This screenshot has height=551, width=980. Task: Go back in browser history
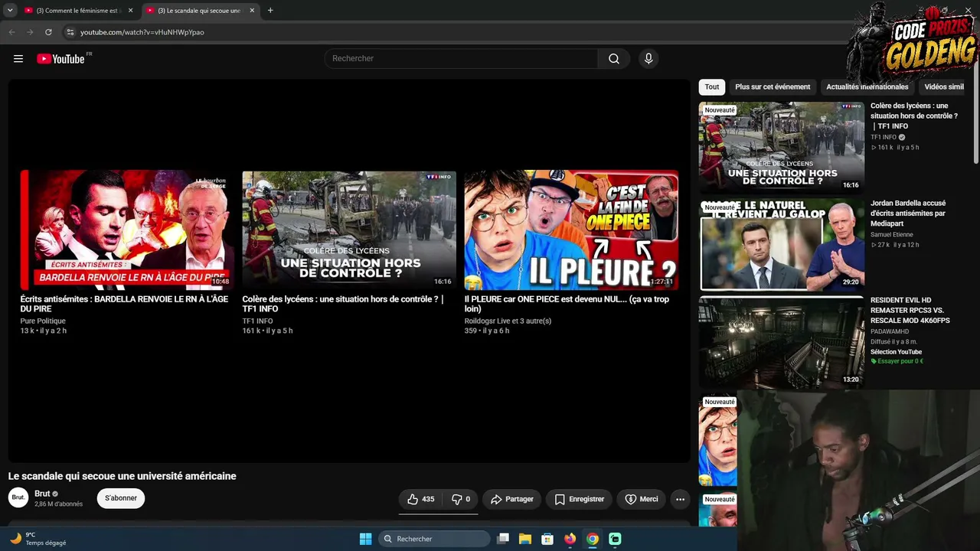[11, 32]
